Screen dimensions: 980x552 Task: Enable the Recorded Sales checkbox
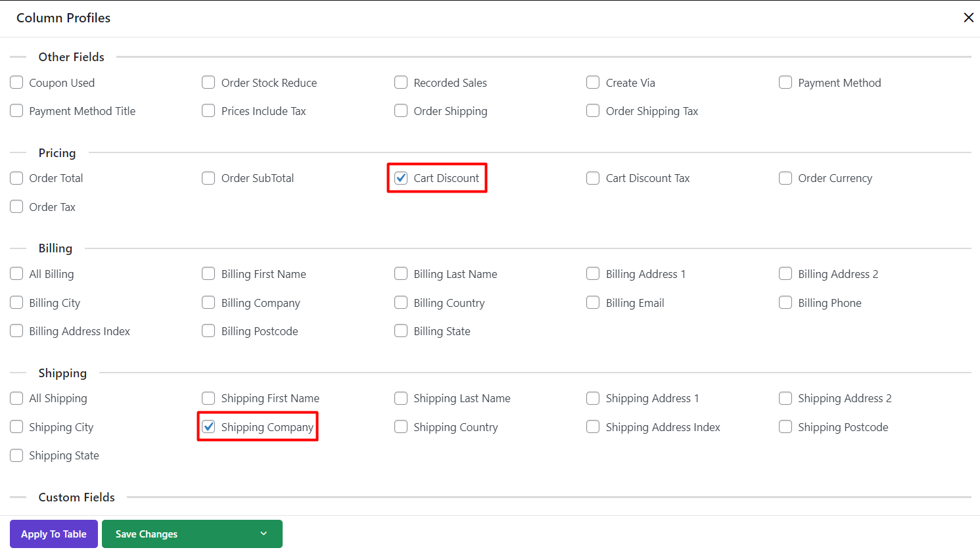pos(401,83)
